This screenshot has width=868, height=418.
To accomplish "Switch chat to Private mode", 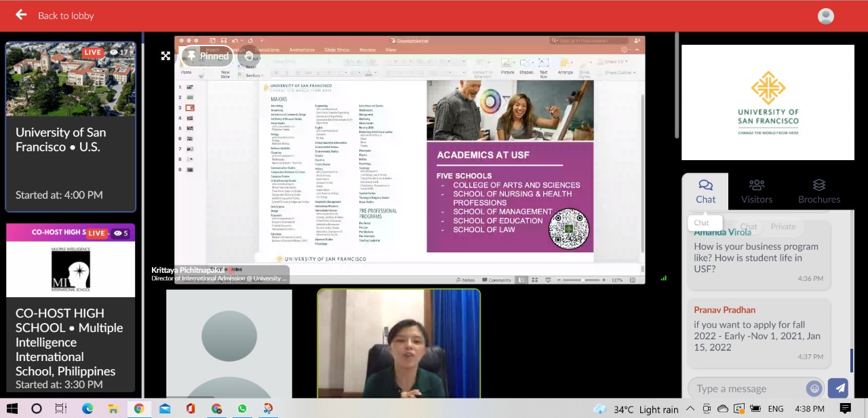I will point(783,227).
